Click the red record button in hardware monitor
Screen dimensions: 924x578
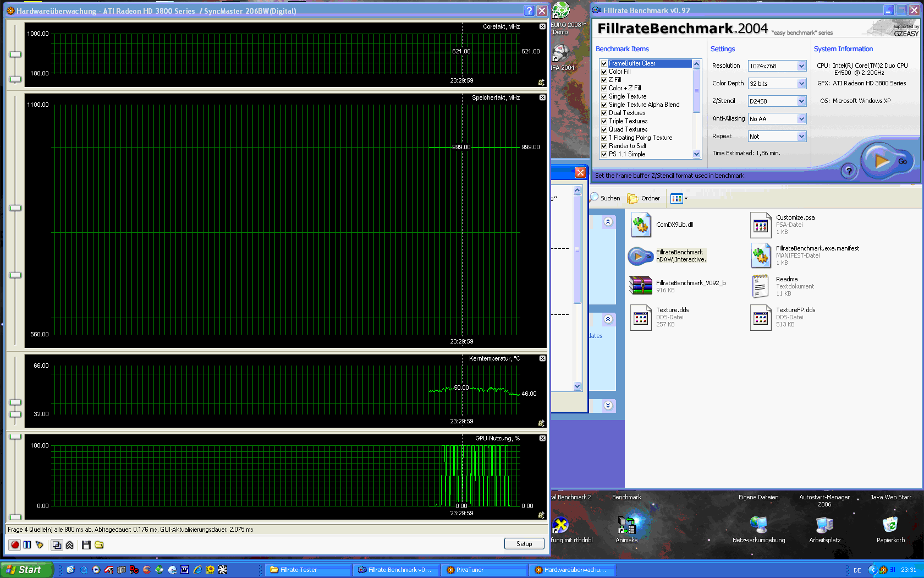pos(15,545)
